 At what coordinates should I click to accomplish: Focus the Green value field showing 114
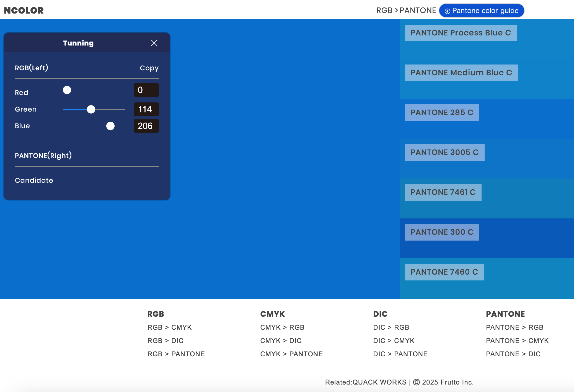[146, 109]
